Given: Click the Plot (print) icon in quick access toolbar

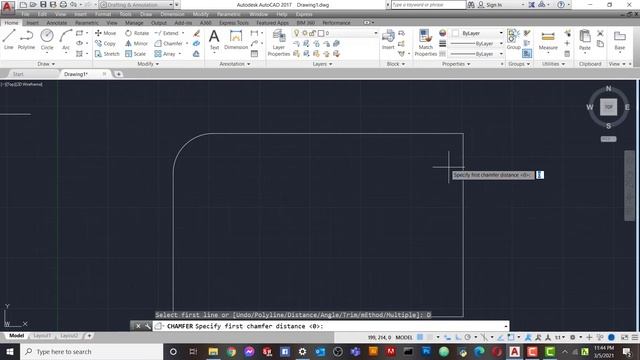Looking at the screenshot, I should pyautogui.click(x=63, y=5).
